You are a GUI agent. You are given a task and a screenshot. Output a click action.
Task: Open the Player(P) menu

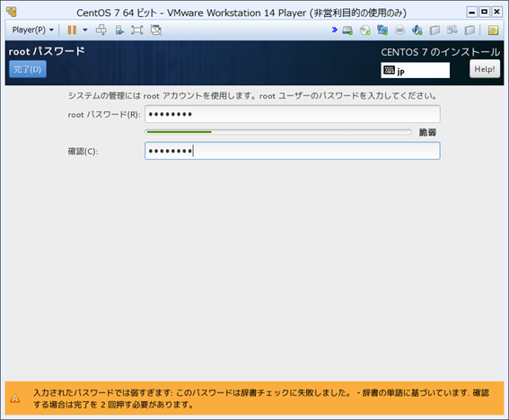point(32,30)
